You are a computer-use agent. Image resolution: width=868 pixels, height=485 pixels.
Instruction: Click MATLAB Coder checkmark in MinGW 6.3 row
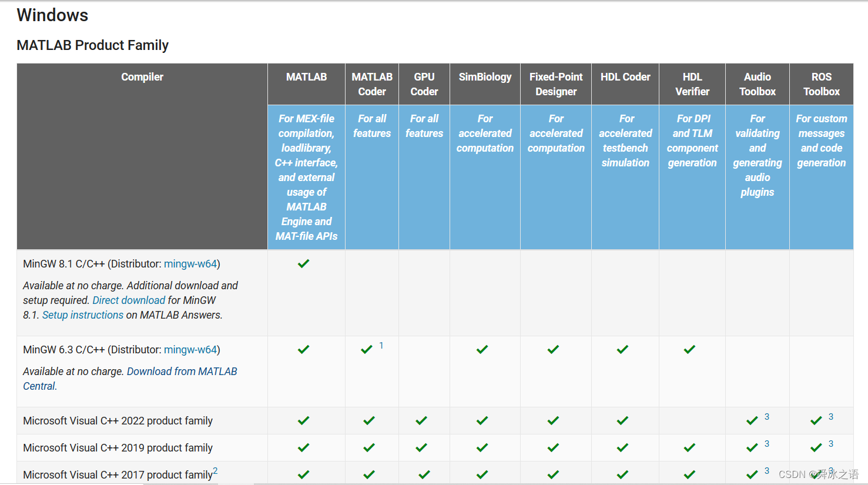click(x=367, y=349)
